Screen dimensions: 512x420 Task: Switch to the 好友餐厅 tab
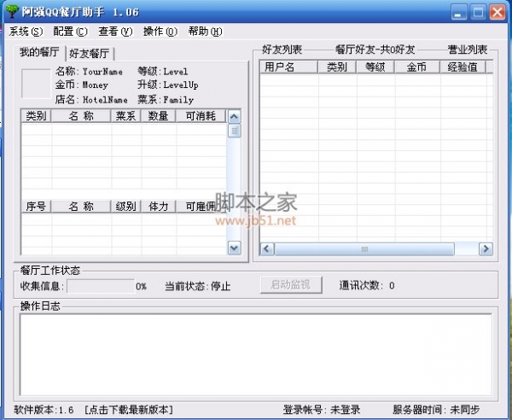90,54
